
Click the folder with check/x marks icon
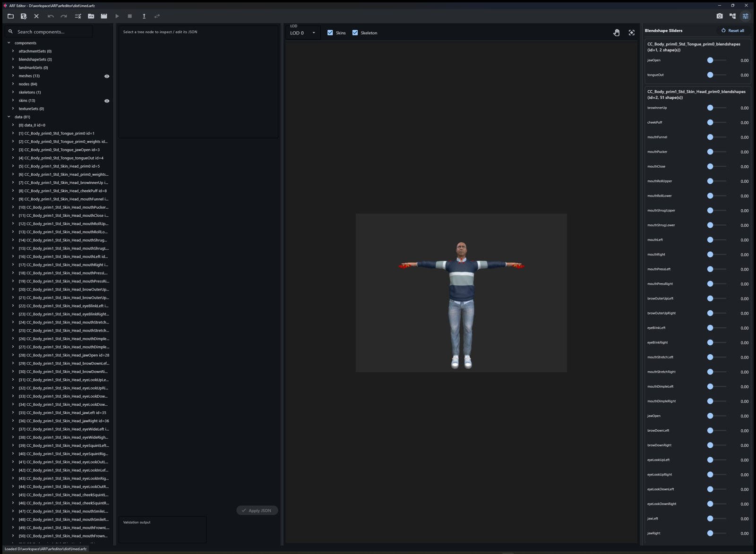(91, 16)
